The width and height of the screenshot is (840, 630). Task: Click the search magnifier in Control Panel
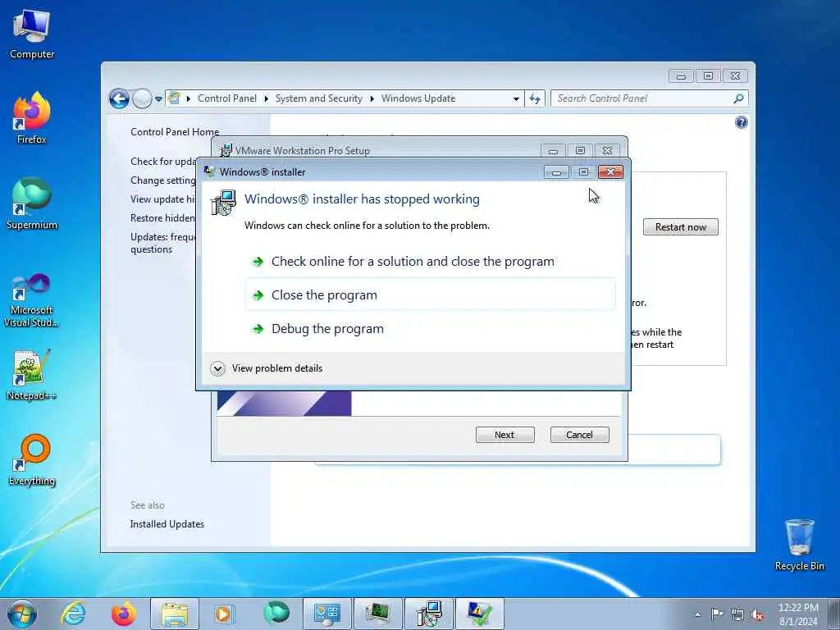[x=738, y=98]
